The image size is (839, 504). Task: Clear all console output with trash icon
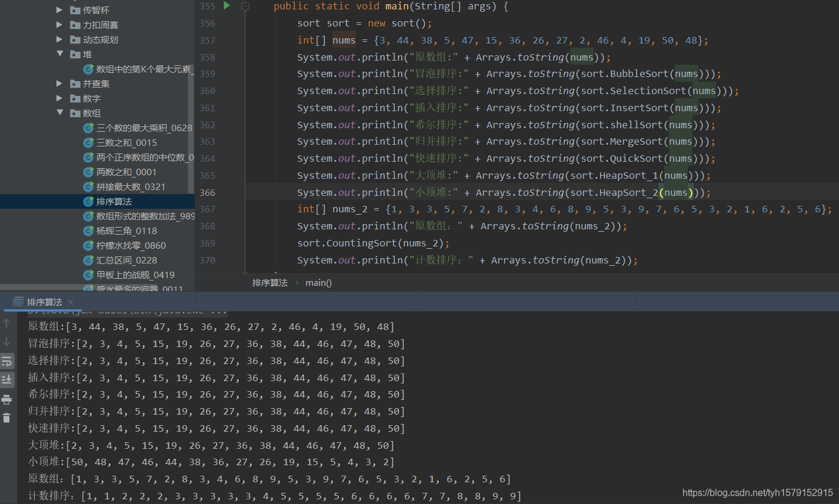pos(7,418)
